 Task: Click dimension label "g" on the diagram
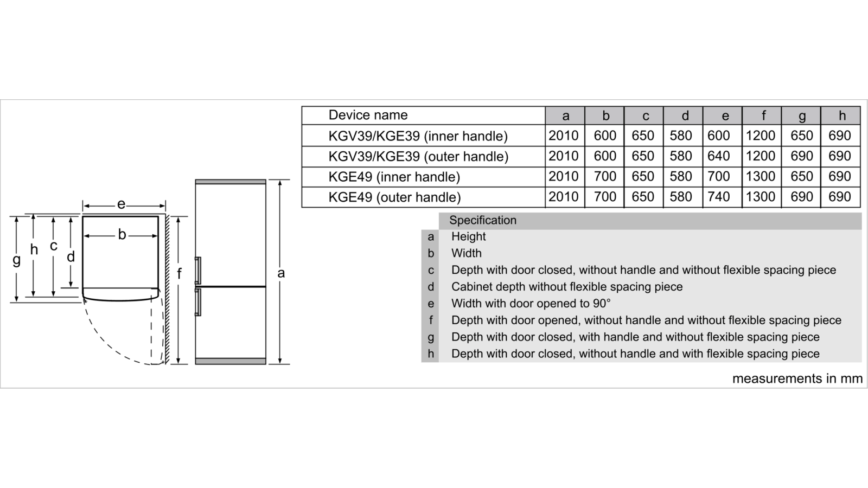coord(17,260)
